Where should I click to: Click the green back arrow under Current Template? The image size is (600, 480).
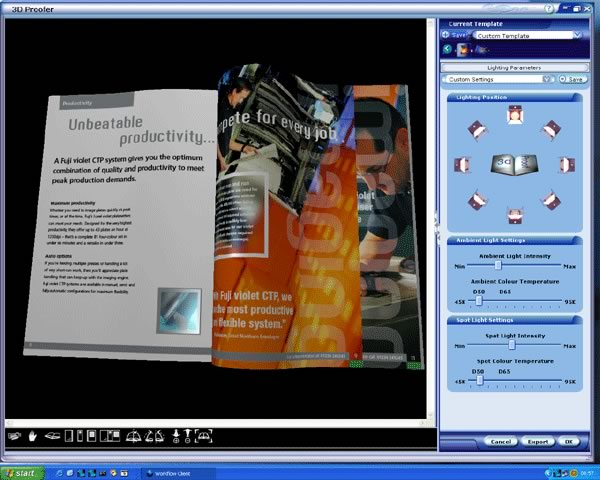[447, 49]
